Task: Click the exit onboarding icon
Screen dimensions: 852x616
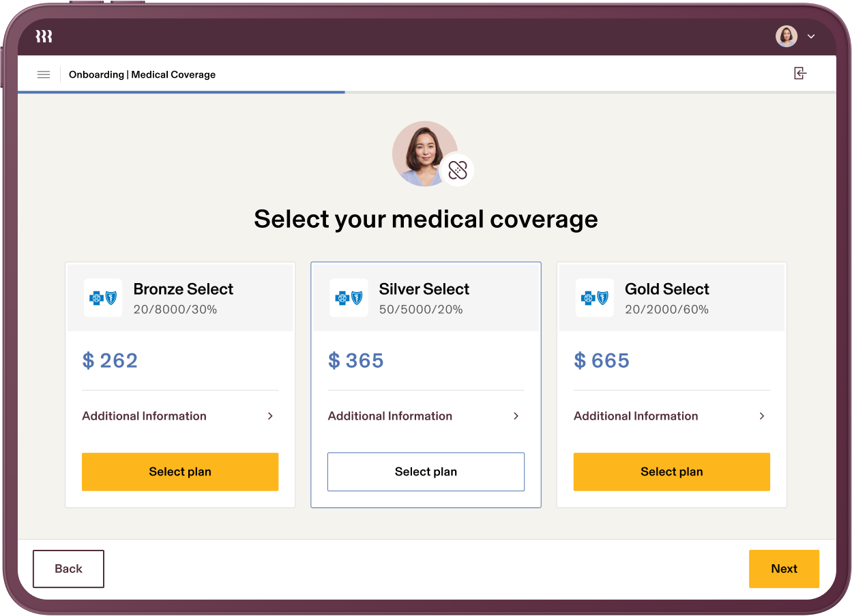Action: 800,74
